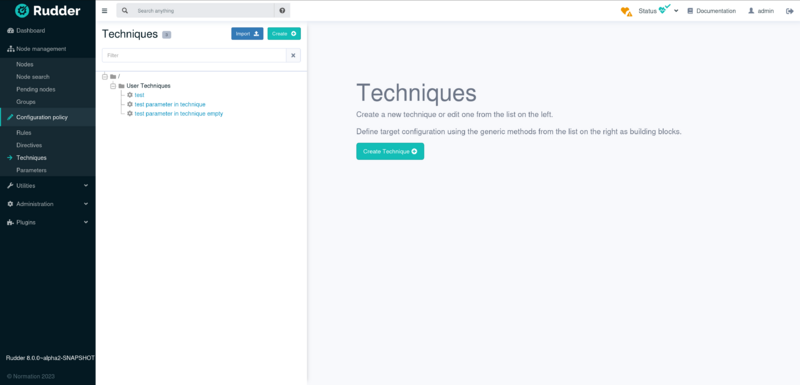Click the orange heart warning icon
The height and width of the screenshot is (385, 800).
pyautogui.click(x=626, y=11)
